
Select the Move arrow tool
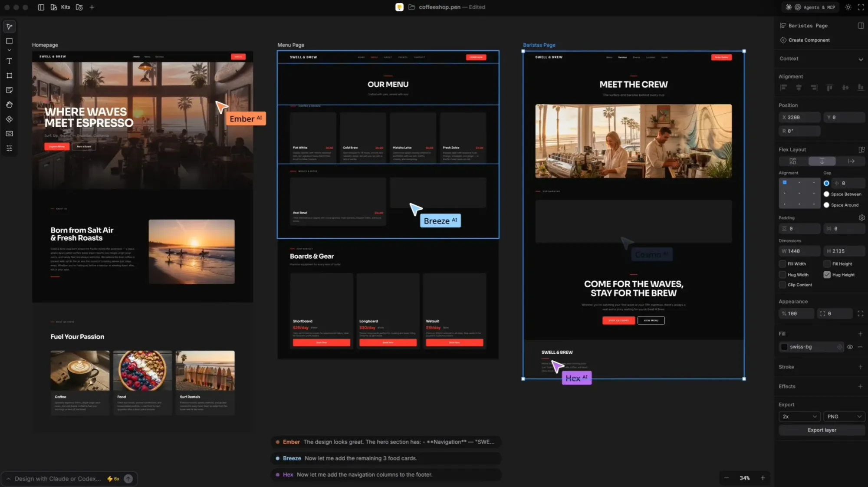[x=9, y=26]
